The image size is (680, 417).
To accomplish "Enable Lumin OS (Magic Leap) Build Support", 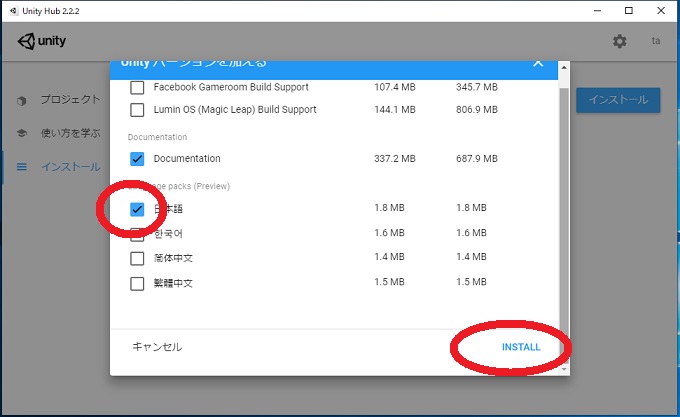I will point(137,110).
